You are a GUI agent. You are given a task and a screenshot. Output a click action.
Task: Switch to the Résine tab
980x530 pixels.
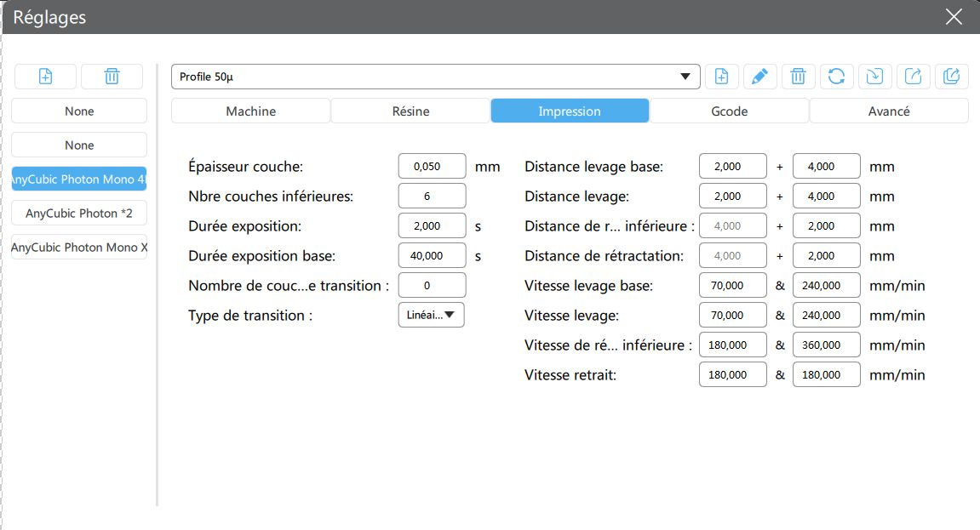point(410,111)
